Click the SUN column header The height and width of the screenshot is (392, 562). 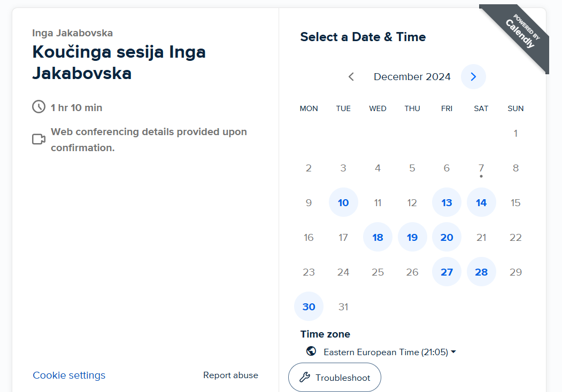coord(515,108)
